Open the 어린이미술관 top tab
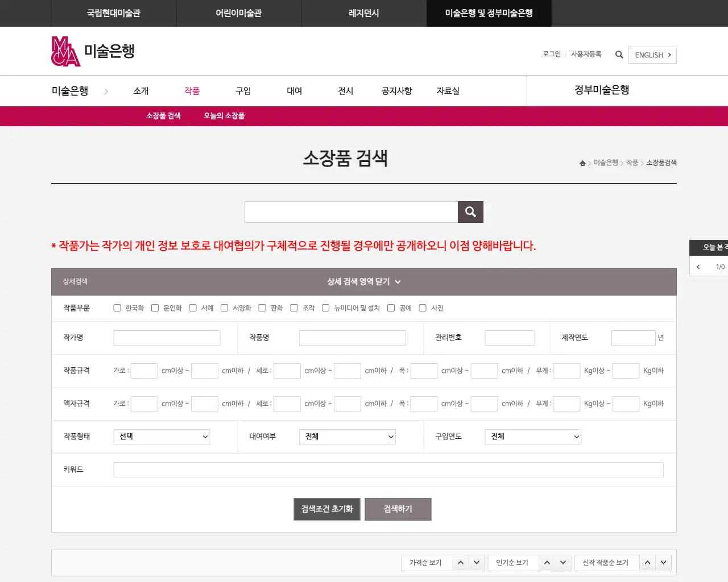Image resolution: width=728 pixels, height=582 pixels. pyautogui.click(x=239, y=13)
